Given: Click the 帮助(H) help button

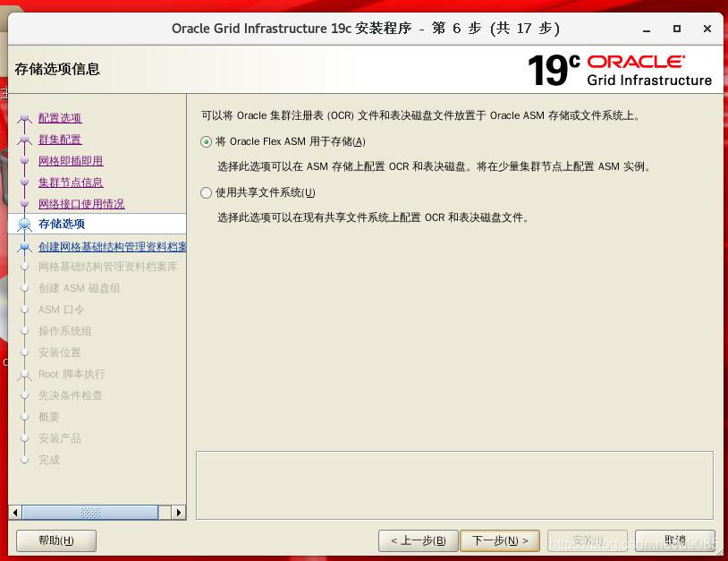Looking at the screenshot, I should [56, 540].
